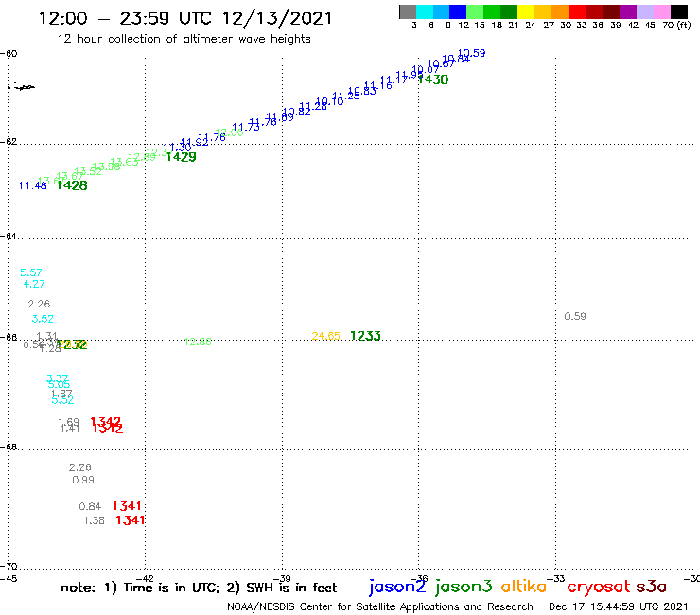Click the -42 longitude axis label
700x615 pixels.
pyautogui.click(x=146, y=579)
